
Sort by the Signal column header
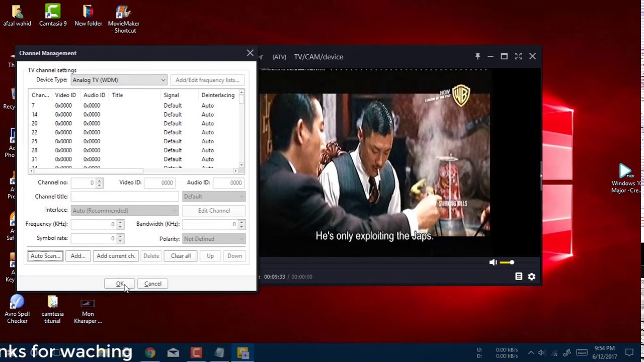tap(180, 95)
